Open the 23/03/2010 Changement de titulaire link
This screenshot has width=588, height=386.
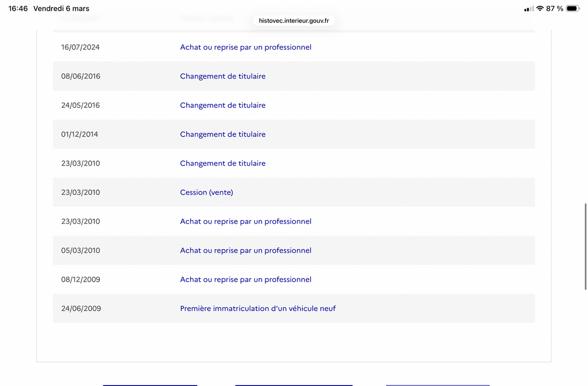click(222, 163)
